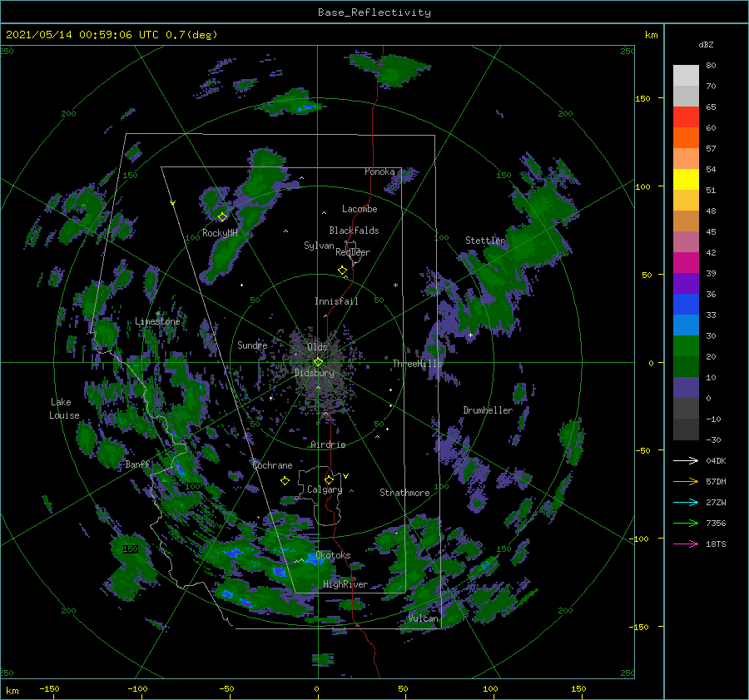This screenshot has width=749, height=700.
Task: Click the Calgary city label
Action: [325, 489]
